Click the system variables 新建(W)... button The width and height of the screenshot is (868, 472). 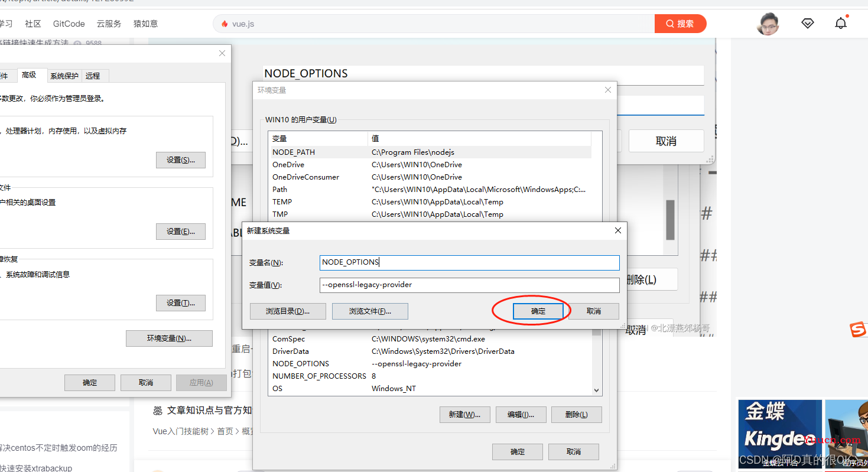(x=465, y=415)
